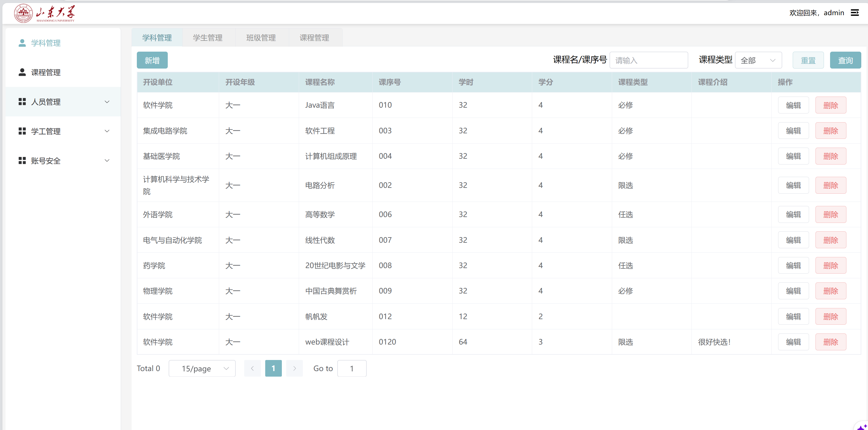The width and height of the screenshot is (868, 430).
Task: Delete the 软件工程 course row
Action: [x=831, y=131]
